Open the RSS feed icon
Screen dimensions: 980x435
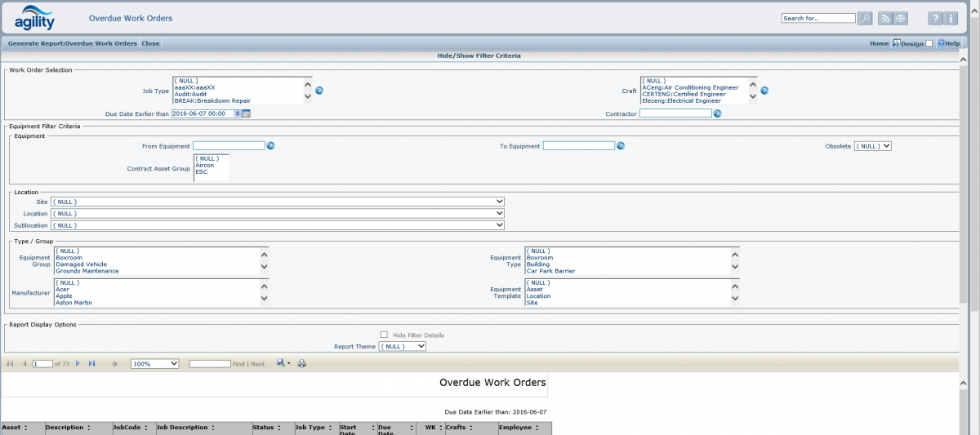coord(885,18)
